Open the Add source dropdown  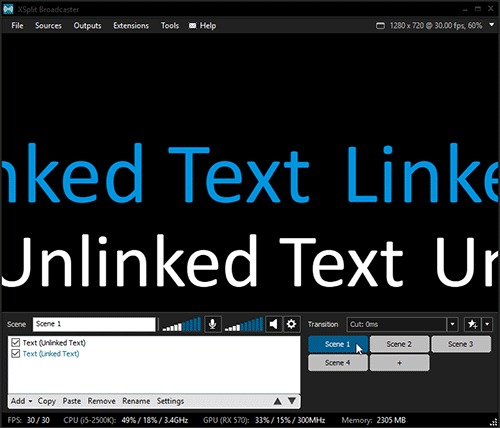point(21,401)
